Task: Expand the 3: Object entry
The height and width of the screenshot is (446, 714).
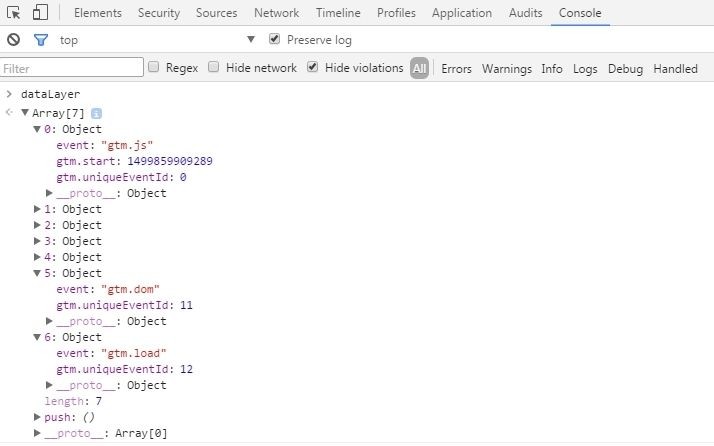Action: coord(37,241)
